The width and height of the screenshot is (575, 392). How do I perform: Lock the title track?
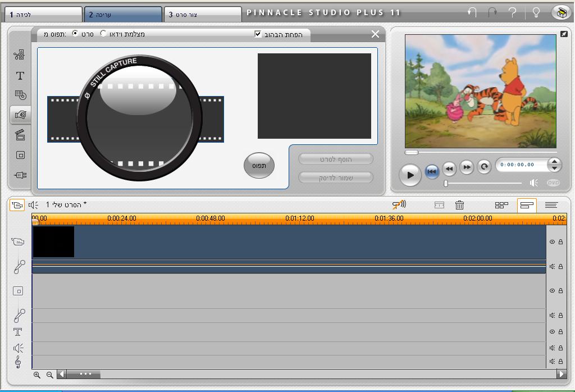coord(561,331)
